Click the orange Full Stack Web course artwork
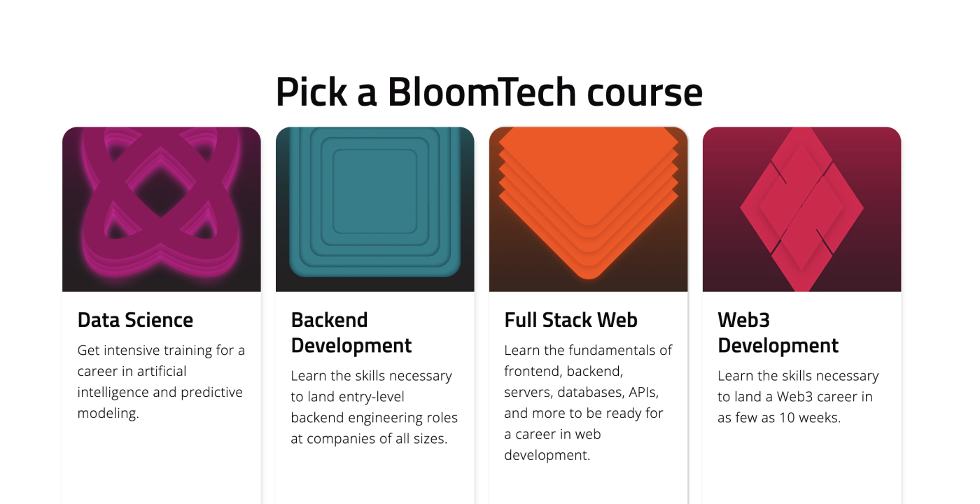Viewport: 980px width, 504px height. 589,209
